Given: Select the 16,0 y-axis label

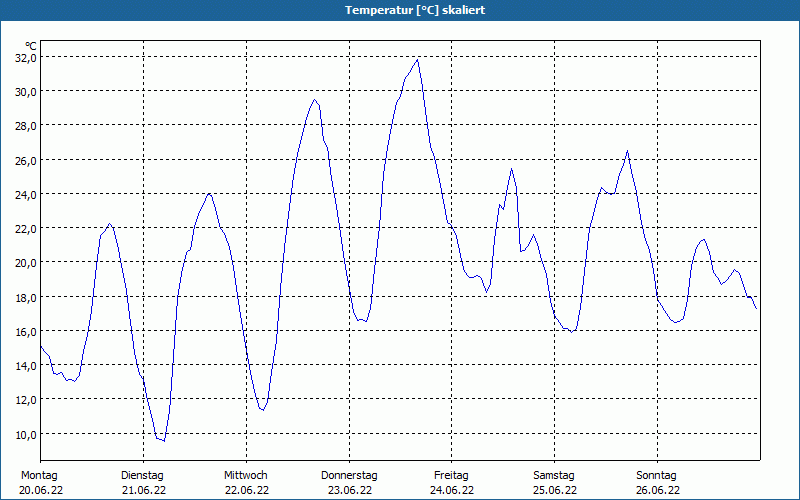Looking at the screenshot, I should pos(25,331).
